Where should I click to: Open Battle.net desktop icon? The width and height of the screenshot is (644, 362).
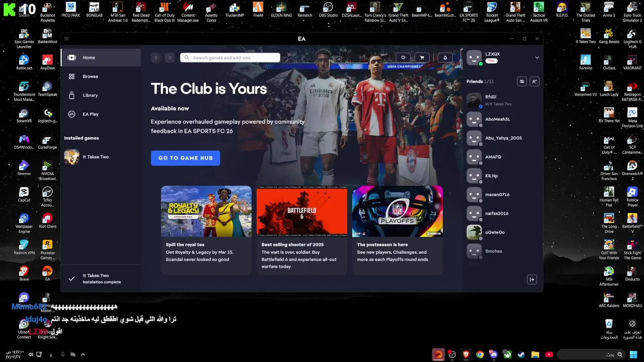24,62
